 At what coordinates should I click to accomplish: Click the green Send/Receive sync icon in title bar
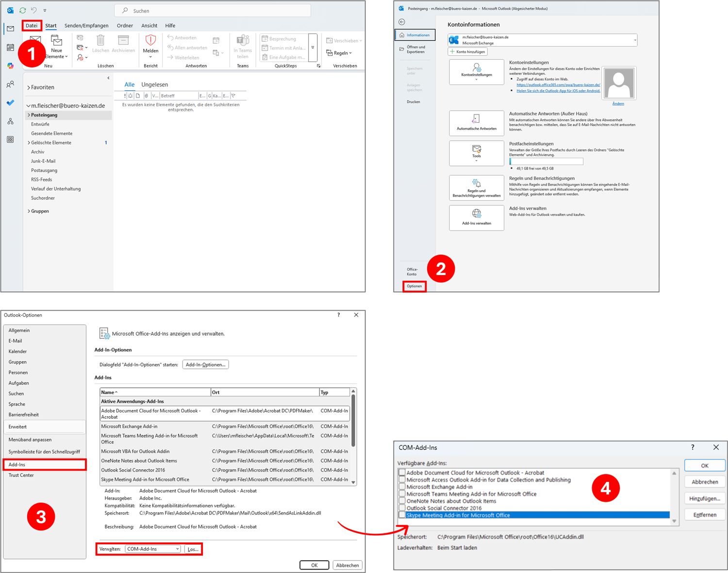click(x=22, y=10)
